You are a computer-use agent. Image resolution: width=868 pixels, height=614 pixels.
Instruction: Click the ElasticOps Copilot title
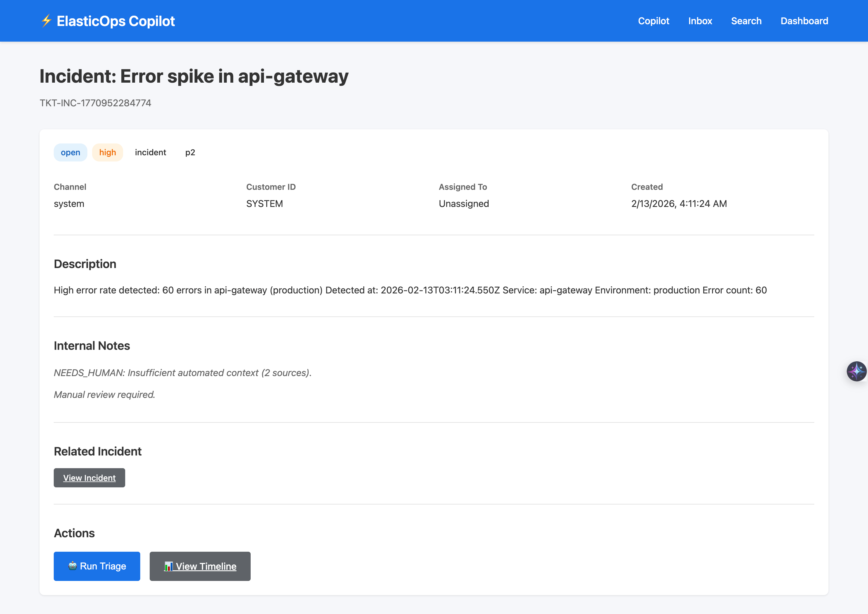[x=115, y=21]
